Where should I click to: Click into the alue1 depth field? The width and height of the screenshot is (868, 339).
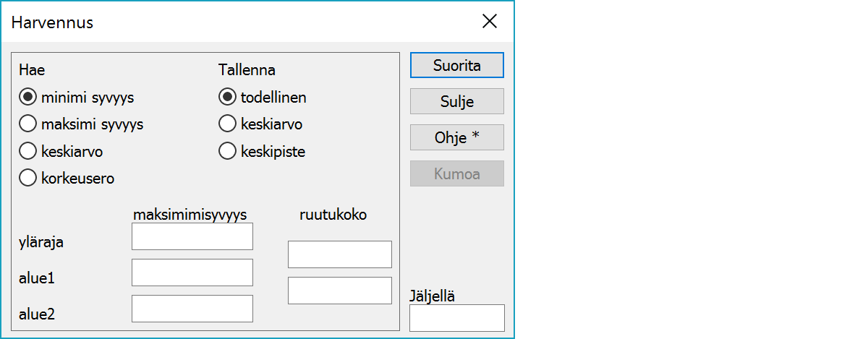[192, 273]
